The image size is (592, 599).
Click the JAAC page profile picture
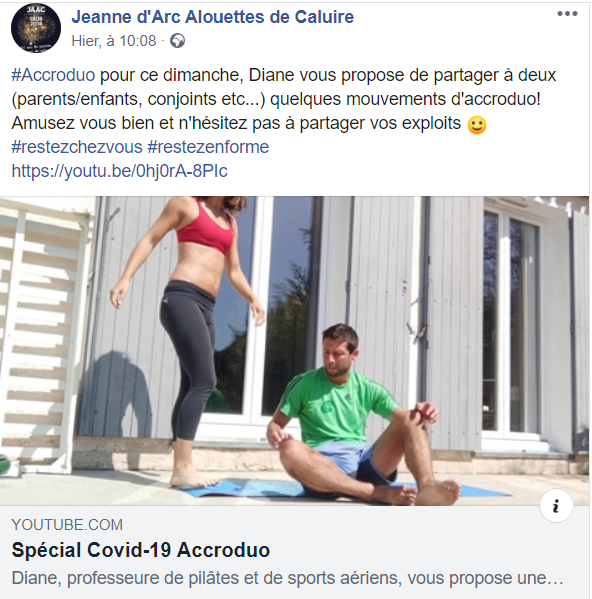pos(36,28)
